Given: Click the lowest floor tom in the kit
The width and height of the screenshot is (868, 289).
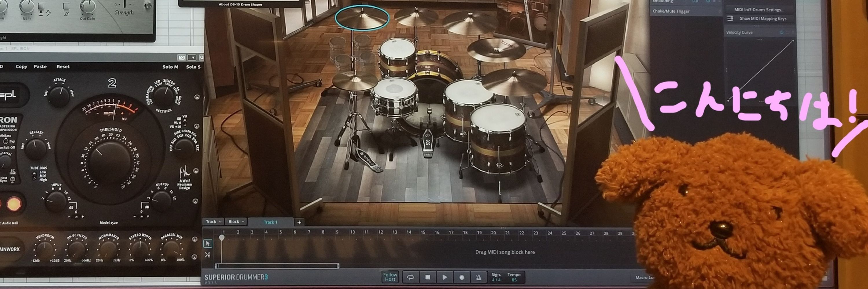Looking at the screenshot, I should pos(498,140).
